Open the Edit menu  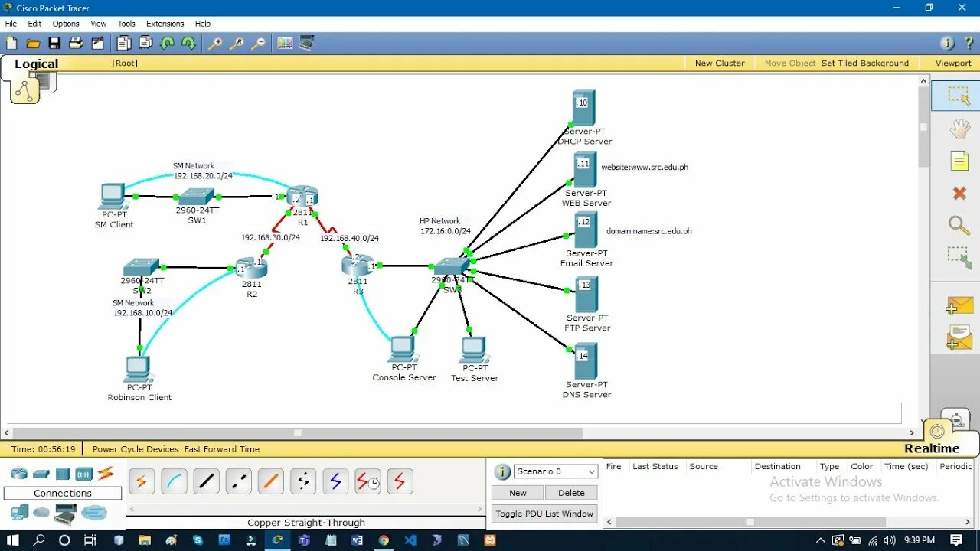click(x=34, y=24)
